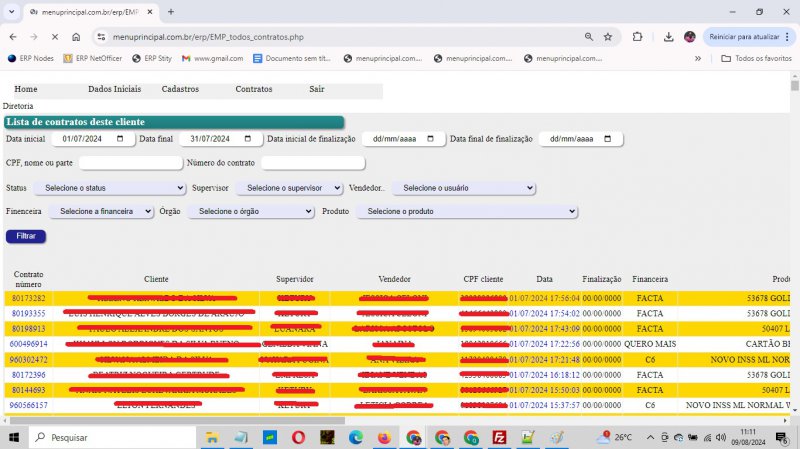This screenshot has height=449, width=800.
Task: Open the browser extensions puzzle icon
Action: [637, 37]
